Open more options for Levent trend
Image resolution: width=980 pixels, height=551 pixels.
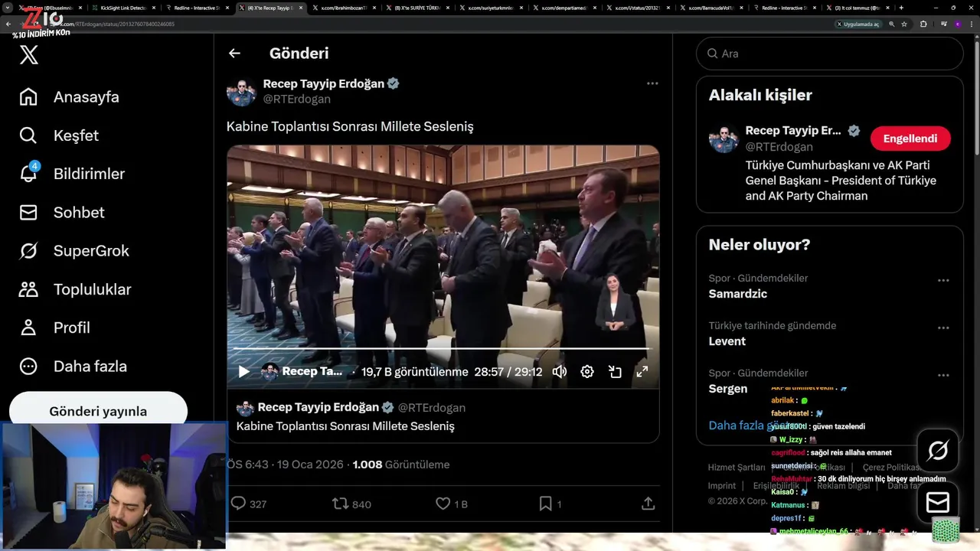click(943, 328)
